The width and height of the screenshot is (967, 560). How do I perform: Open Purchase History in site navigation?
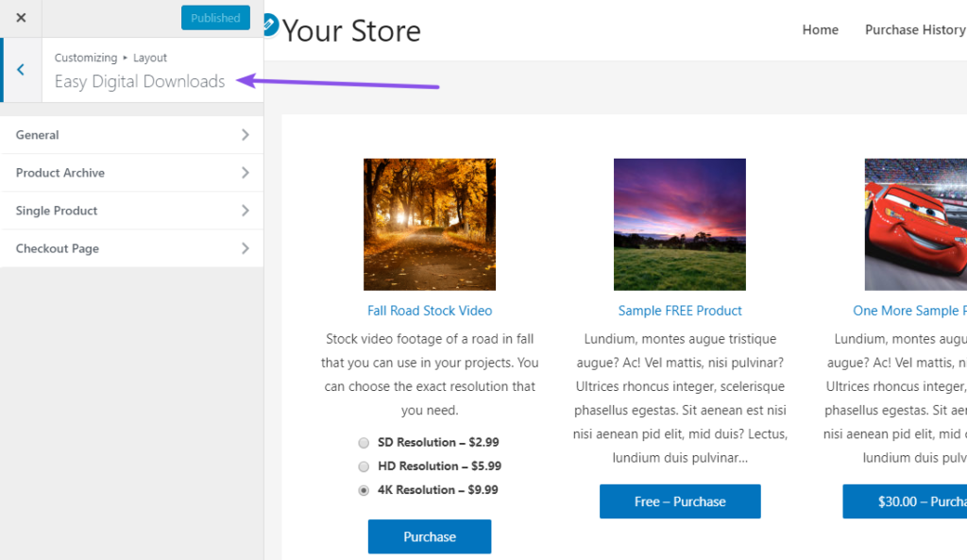915,29
